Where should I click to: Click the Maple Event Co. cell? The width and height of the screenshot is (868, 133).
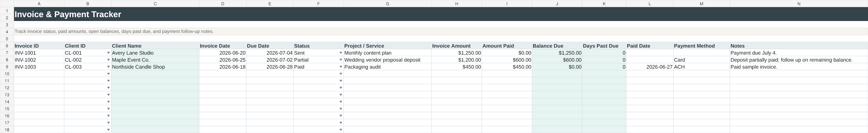[x=155, y=60]
